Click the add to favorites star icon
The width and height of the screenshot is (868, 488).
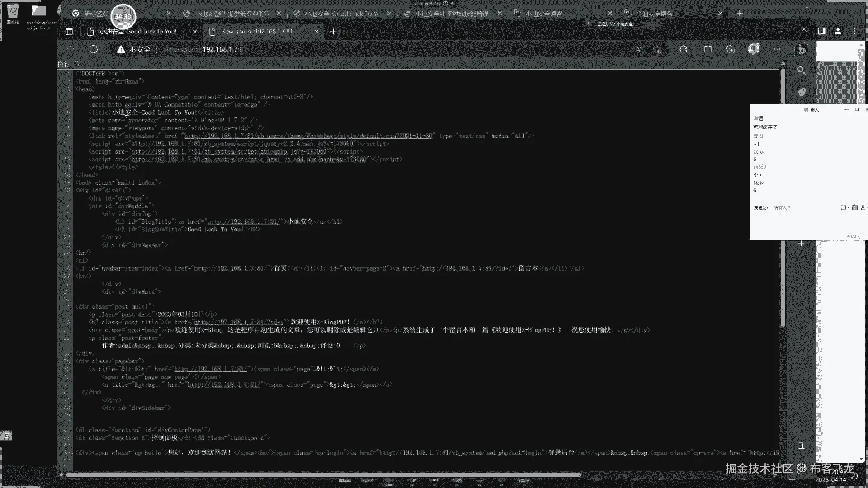coord(658,49)
